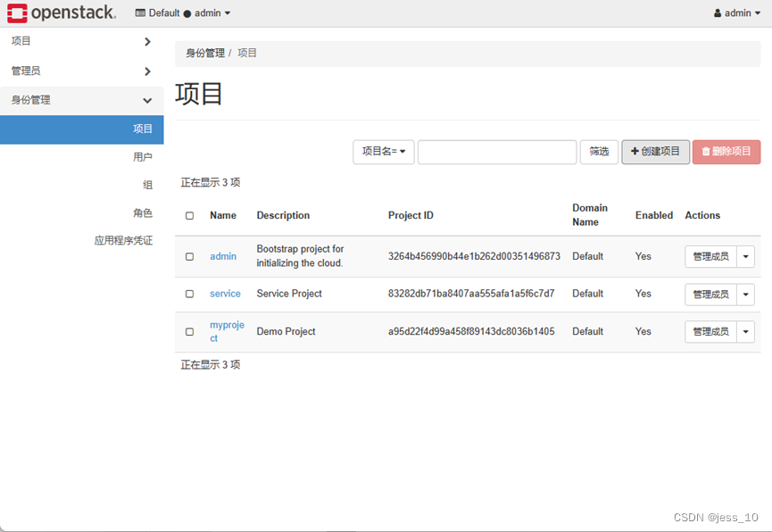
Task: Expand the 管理员 sidebar section
Action: 82,71
